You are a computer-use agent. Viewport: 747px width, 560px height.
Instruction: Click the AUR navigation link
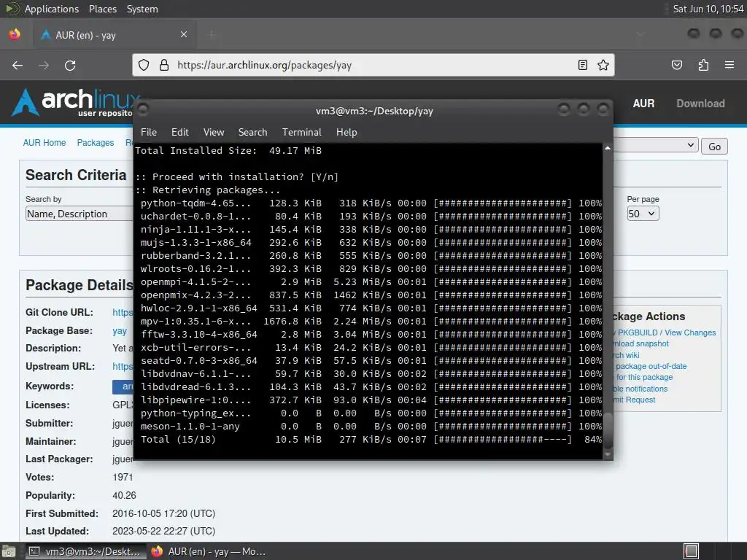pyautogui.click(x=643, y=104)
